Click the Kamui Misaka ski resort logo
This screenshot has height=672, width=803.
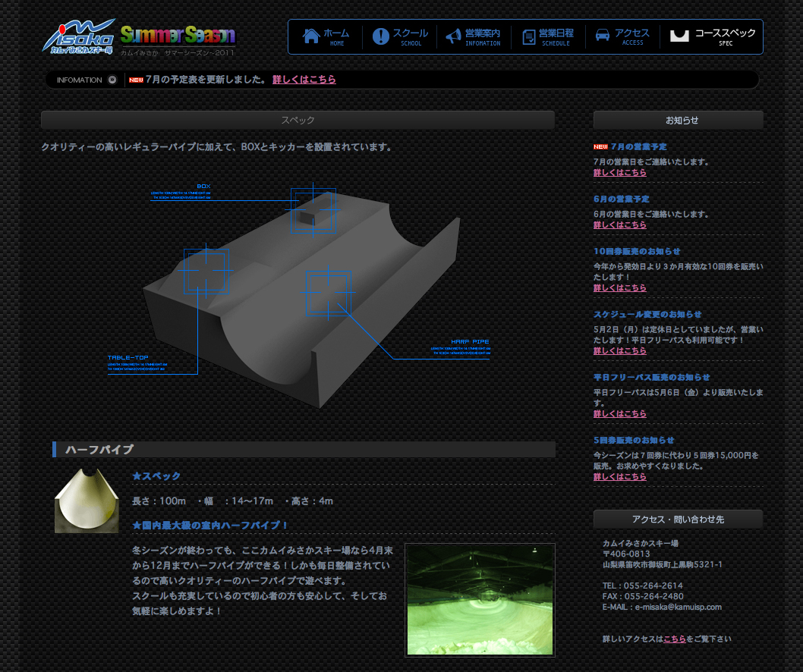point(78,36)
